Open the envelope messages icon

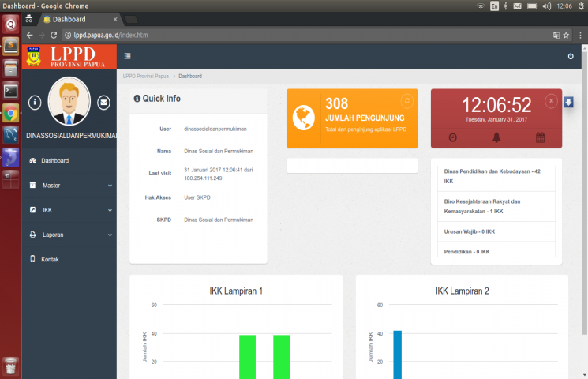tap(103, 102)
